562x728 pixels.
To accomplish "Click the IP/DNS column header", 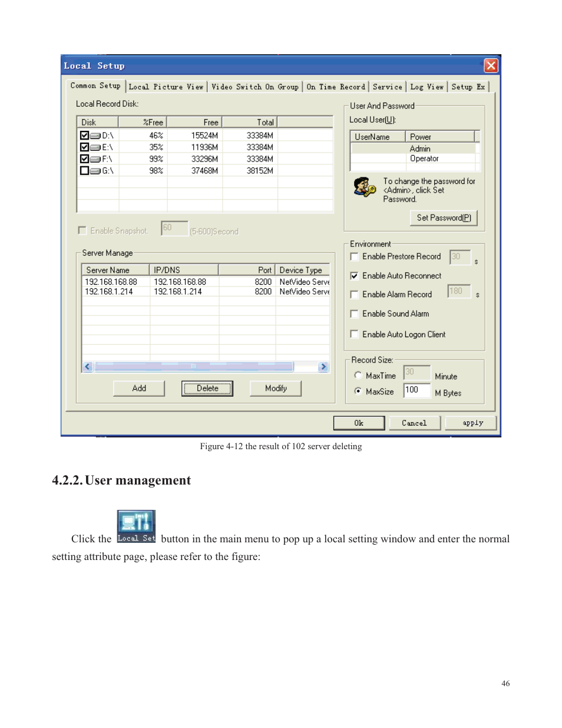I will click(184, 270).
